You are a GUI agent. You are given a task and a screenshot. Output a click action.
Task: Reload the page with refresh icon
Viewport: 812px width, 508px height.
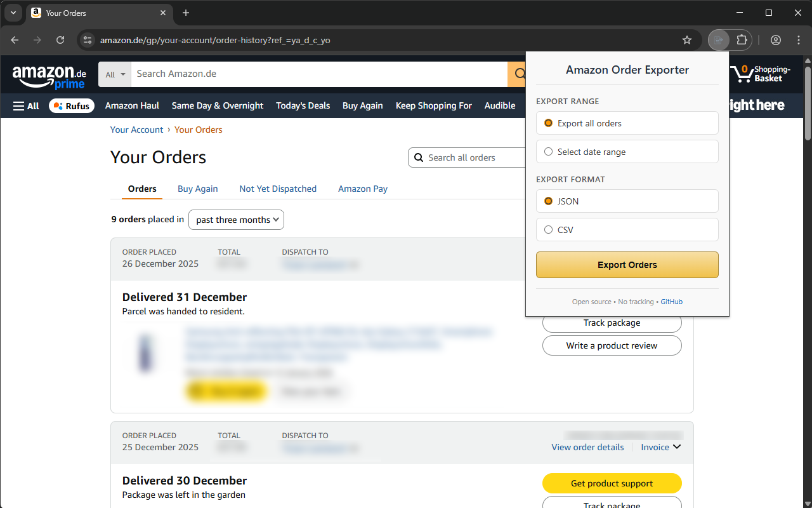coord(60,40)
